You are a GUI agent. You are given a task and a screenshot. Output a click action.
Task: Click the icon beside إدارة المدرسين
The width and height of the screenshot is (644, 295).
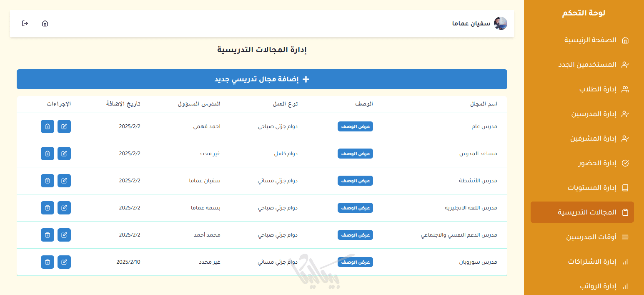tap(625, 114)
